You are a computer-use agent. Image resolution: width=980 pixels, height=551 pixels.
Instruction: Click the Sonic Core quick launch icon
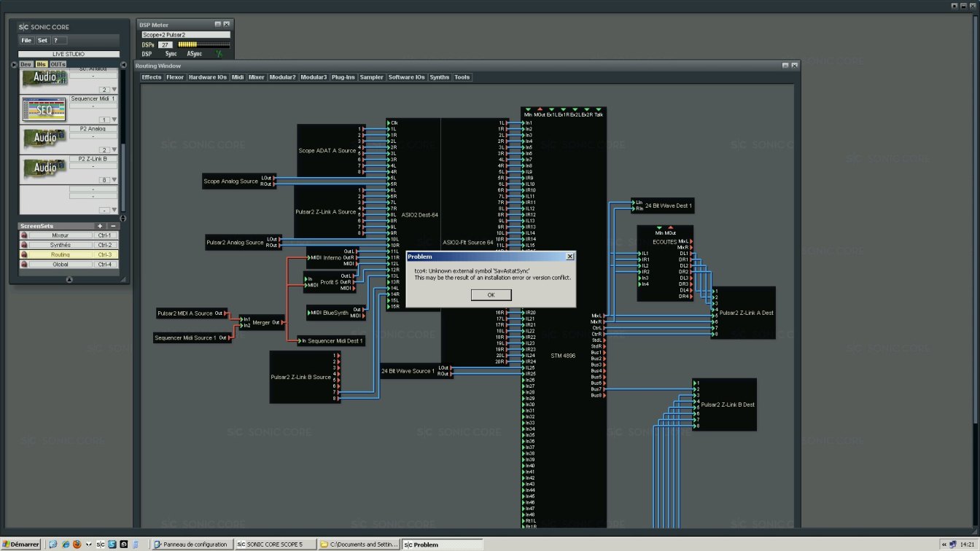tap(101, 544)
